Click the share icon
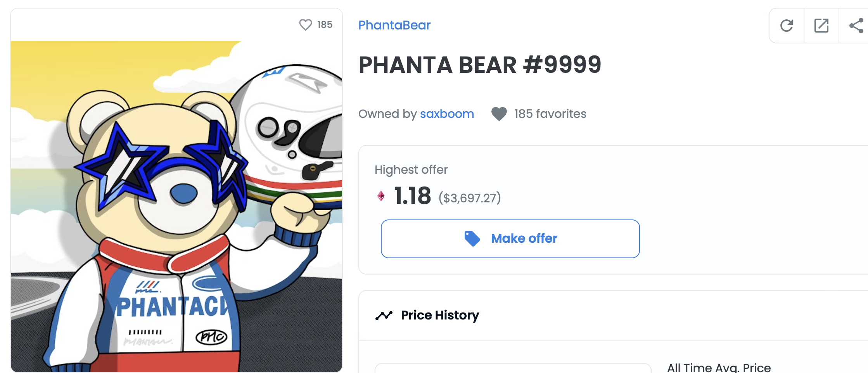This screenshot has height=373, width=868. point(856,26)
